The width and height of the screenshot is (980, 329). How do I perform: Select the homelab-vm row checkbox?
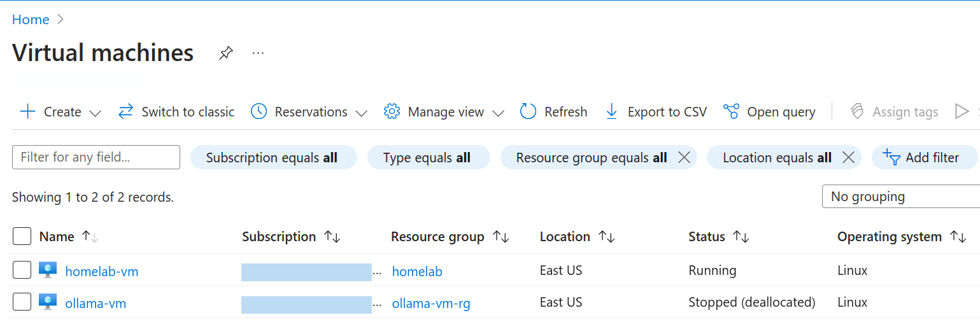point(22,270)
